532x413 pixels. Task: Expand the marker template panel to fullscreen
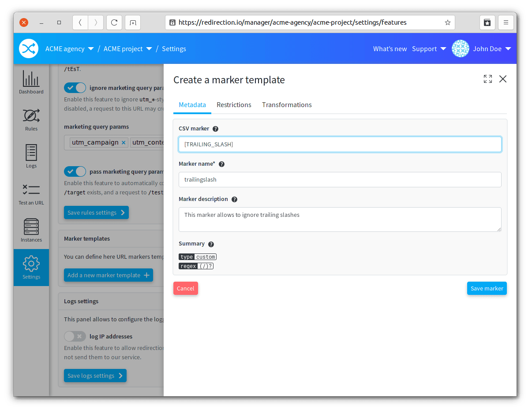(487, 79)
